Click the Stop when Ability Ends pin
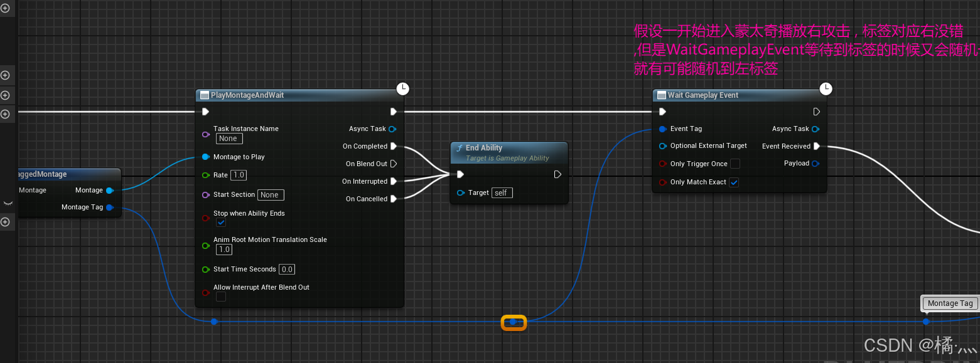Viewport: 980px width, 363px height. [205, 218]
